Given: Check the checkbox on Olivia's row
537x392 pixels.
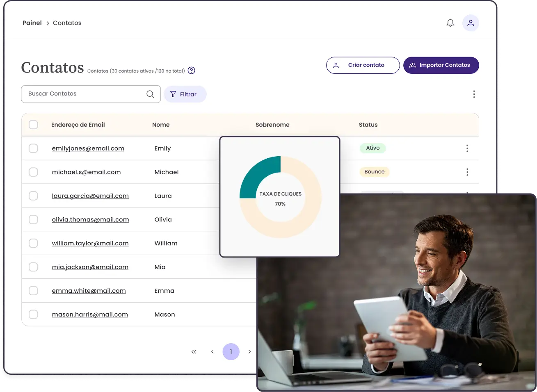Looking at the screenshot, I should (33, 219).
